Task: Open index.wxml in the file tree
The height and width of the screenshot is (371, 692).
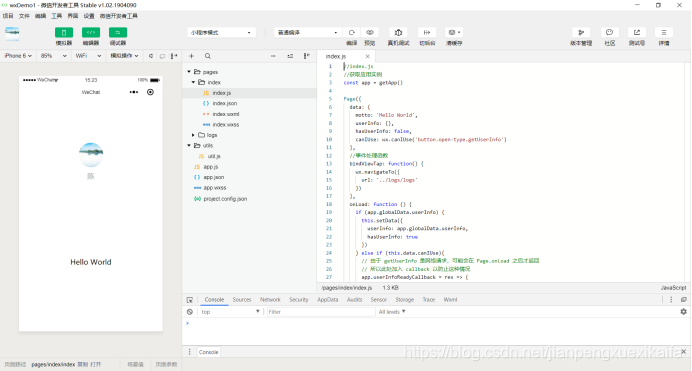Action: click(250, 114)
